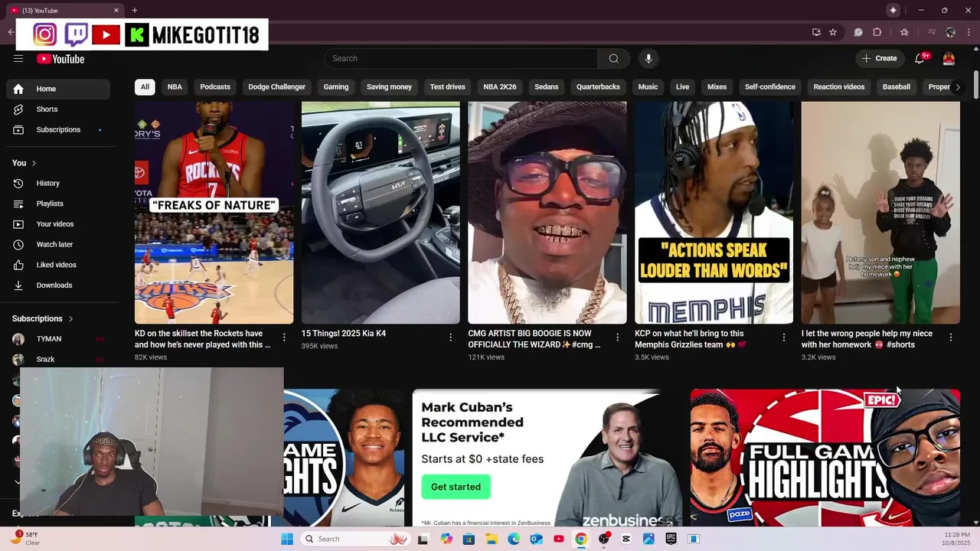This screenshot has height=551, width=980.
Task: Open Watch later in the sidebar
Action: coord(58,244)
